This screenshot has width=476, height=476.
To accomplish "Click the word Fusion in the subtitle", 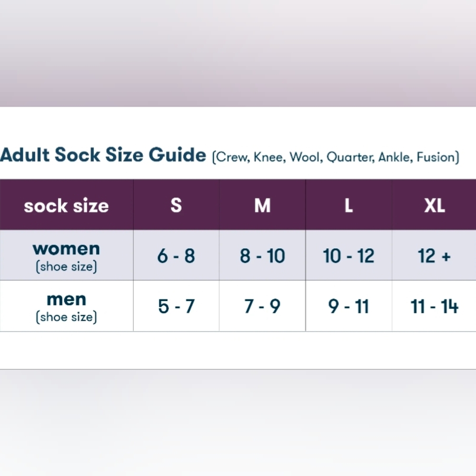I will [436, 157].
